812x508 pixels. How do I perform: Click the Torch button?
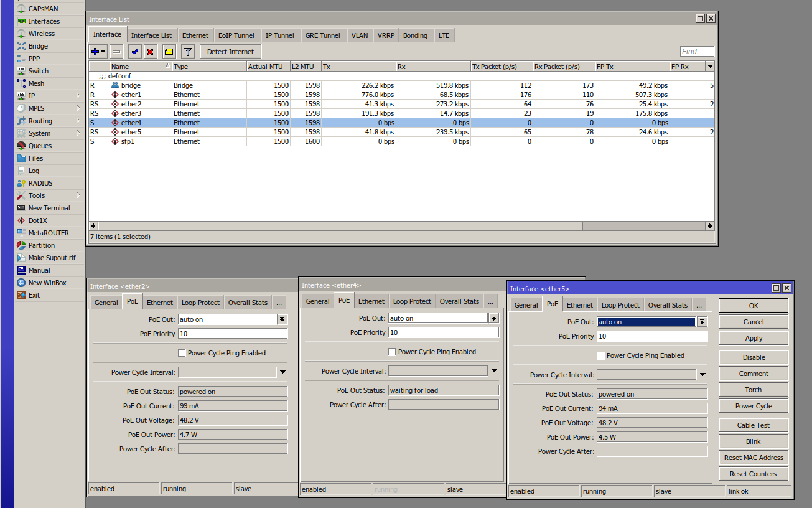(754, 390)
